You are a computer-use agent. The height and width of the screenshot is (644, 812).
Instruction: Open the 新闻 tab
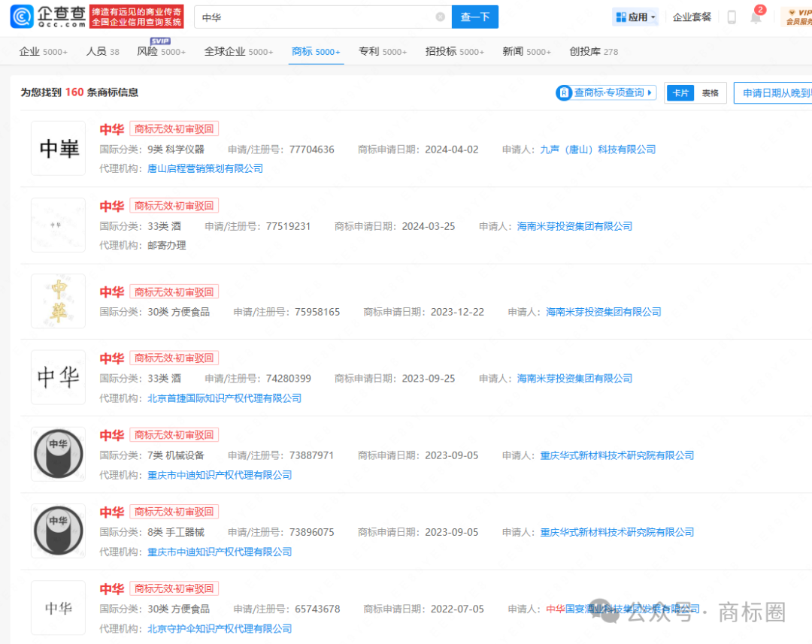[526, 51]
